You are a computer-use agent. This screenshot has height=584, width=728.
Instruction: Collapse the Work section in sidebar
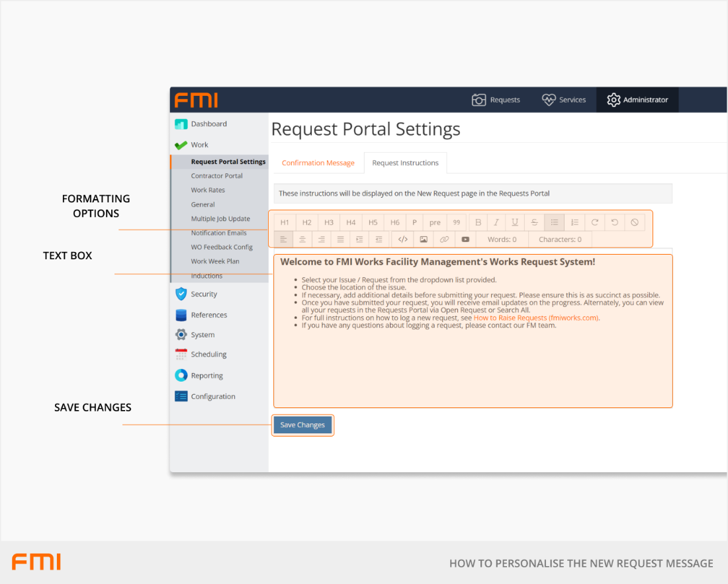pyautogui.click(x=199, y=145)
